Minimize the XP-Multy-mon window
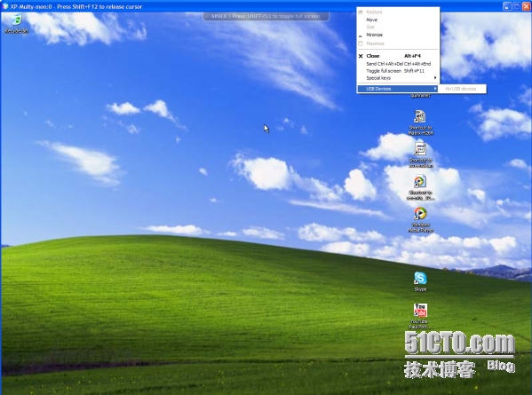Image resolution: width=532 pixels, height=395 pixels. [x=506, y=6]
